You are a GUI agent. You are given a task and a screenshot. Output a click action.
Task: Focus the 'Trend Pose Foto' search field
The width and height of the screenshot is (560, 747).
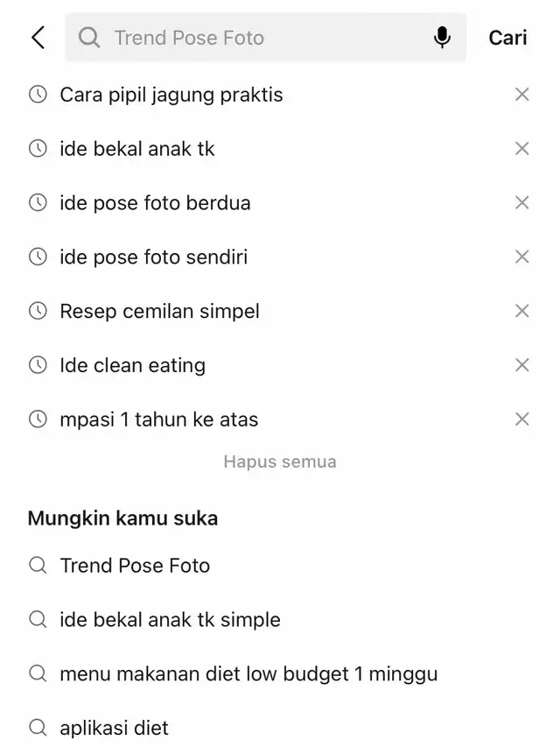[x=262, y=38]
